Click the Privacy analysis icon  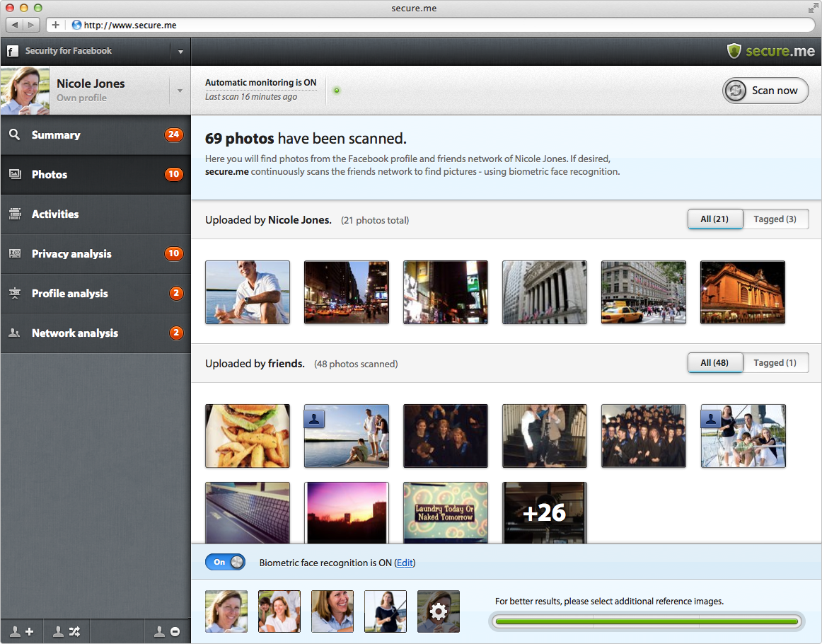[15, 253]
